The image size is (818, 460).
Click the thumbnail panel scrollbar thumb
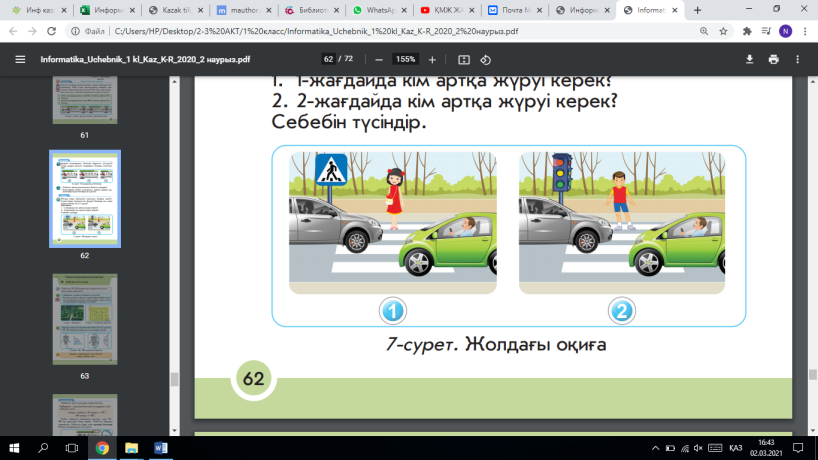175,379
